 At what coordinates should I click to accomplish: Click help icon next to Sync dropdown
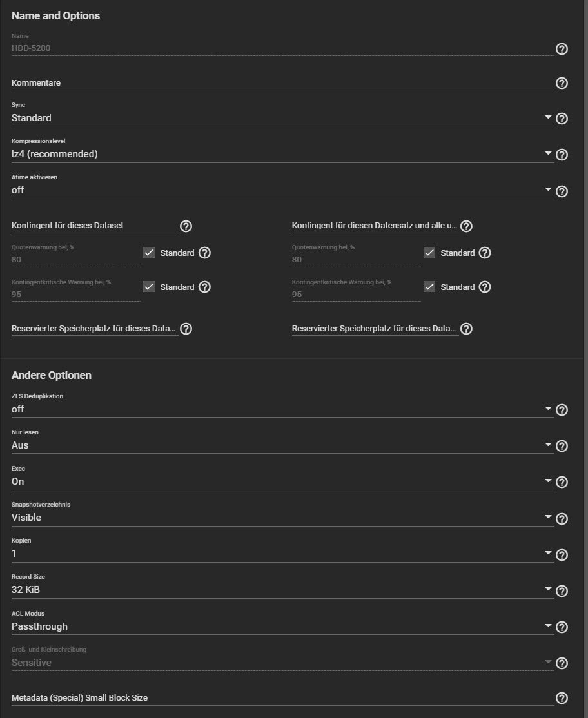click(x=562, y=119)
